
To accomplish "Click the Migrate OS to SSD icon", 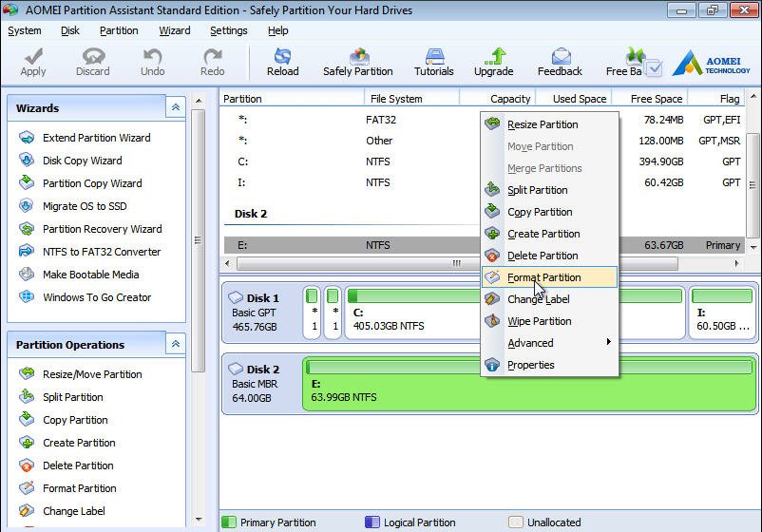I will click(x=27, y=206).
